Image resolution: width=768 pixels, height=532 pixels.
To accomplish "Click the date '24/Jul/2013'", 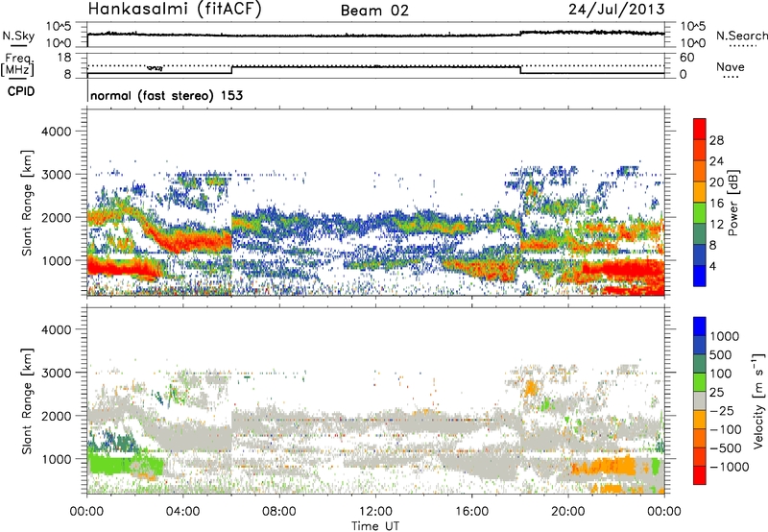I will coord(616,10).
